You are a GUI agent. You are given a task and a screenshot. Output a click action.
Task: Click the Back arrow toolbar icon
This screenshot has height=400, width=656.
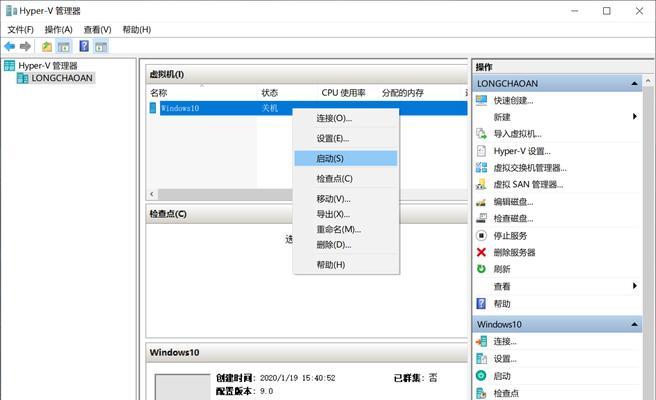(x=10, y=46)
